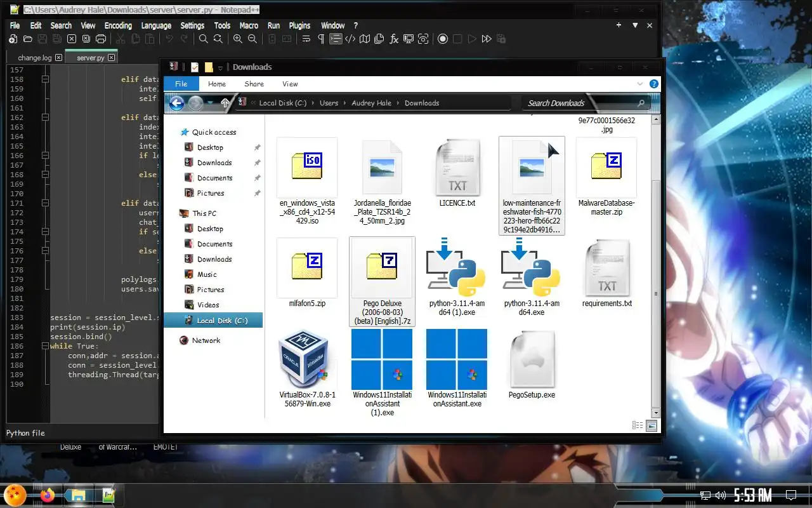Image resolution: width=812 pixels, height=508 pixels.
Task: Toggle word wrap in Notepad++ toolbar
Action: (x=306, y=39)
